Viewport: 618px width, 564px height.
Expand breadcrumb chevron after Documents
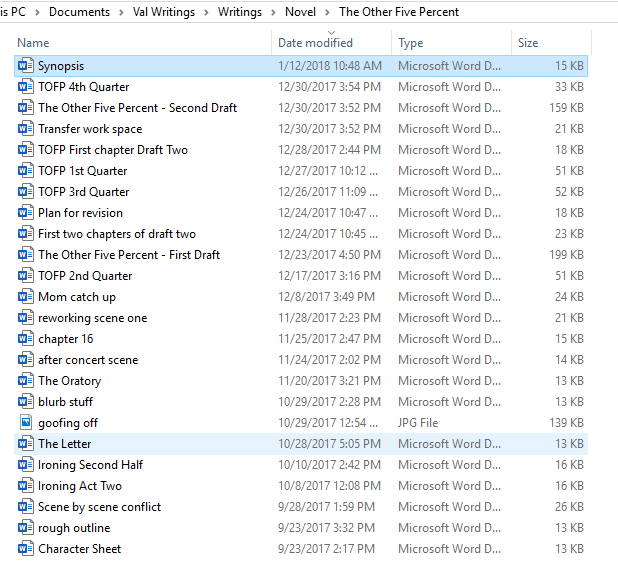(x=122, y=12)
